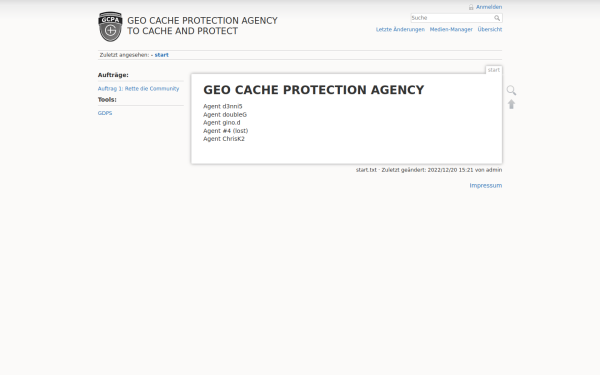This screenshot has height=375, width=600.
Task: Click the Aufträge: sidebar heading
Action: 113,75
